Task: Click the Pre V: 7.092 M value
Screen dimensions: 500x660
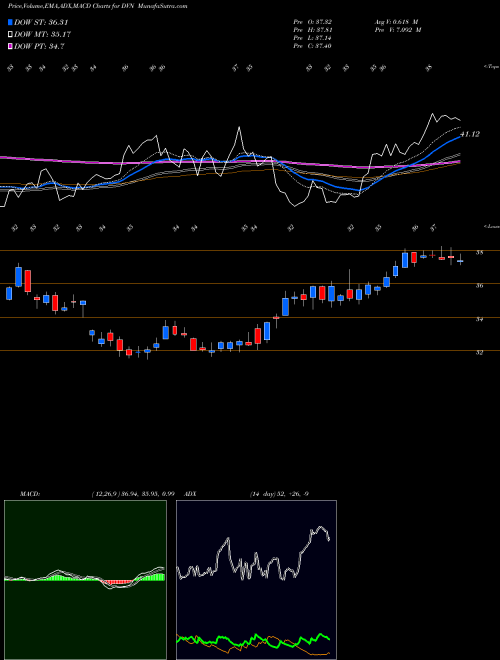Action: [397, 30]
